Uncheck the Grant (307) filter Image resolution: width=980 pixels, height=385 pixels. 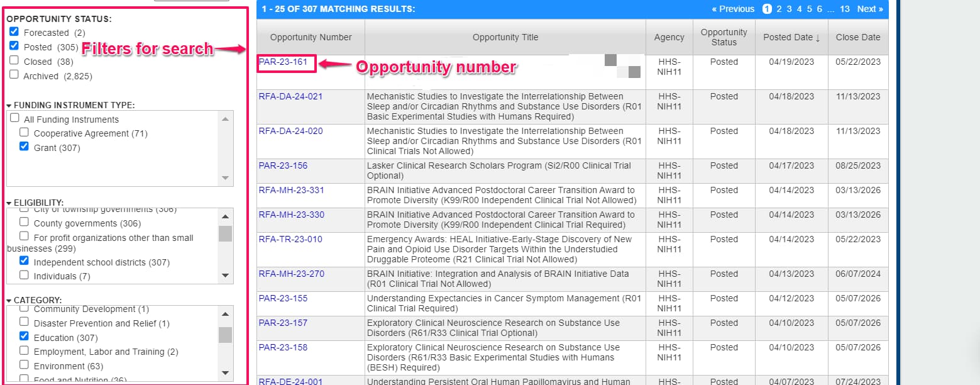click(23, 147)
